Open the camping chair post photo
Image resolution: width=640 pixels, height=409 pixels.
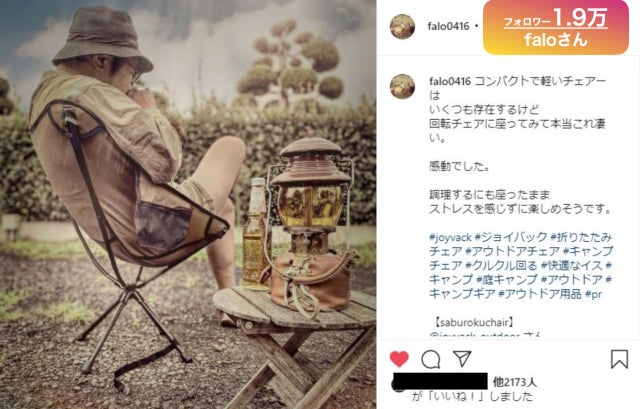tap(188, 204)
